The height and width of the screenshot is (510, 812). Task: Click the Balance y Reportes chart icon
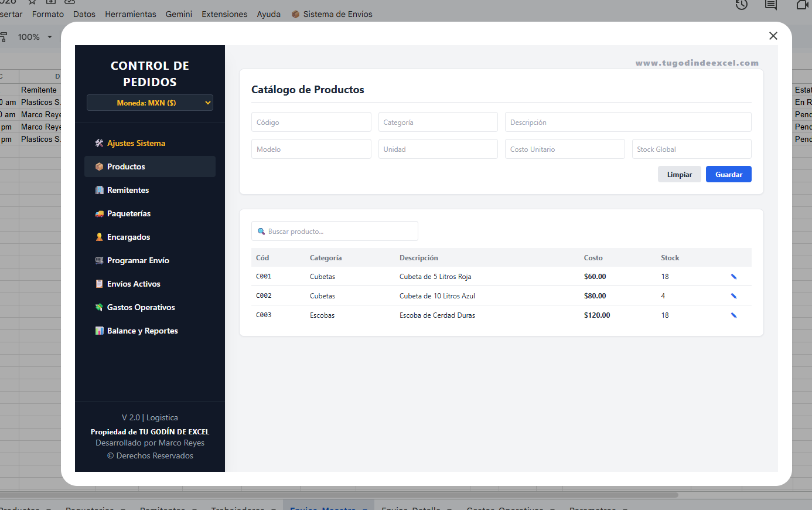pyautogui.click(x=100, y=331)
